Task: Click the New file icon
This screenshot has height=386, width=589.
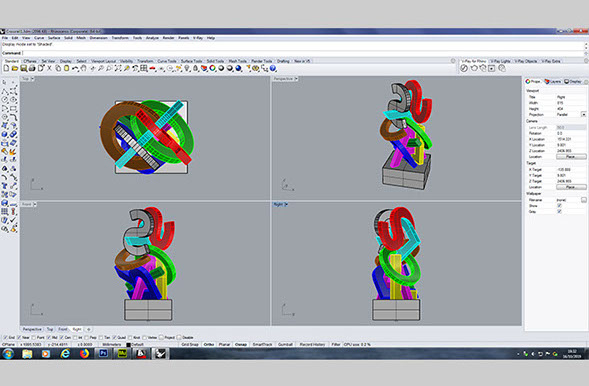Action: click(6, 68)
